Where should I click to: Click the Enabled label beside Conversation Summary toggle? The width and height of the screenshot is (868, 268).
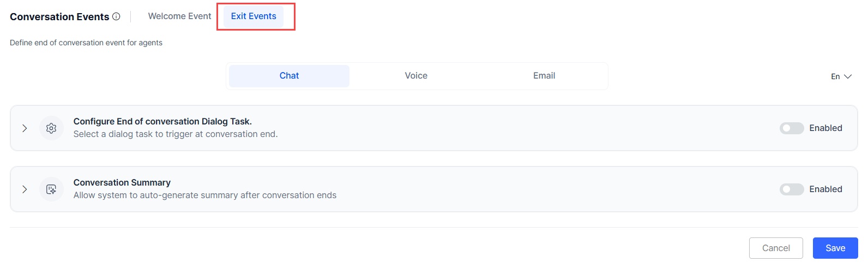coord(825,189)
